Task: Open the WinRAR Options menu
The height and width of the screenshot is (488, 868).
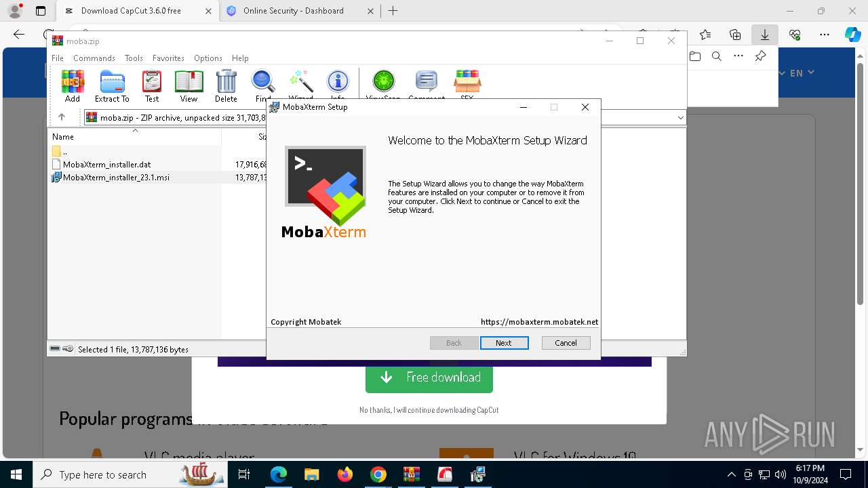Action: tap(208, 58)
